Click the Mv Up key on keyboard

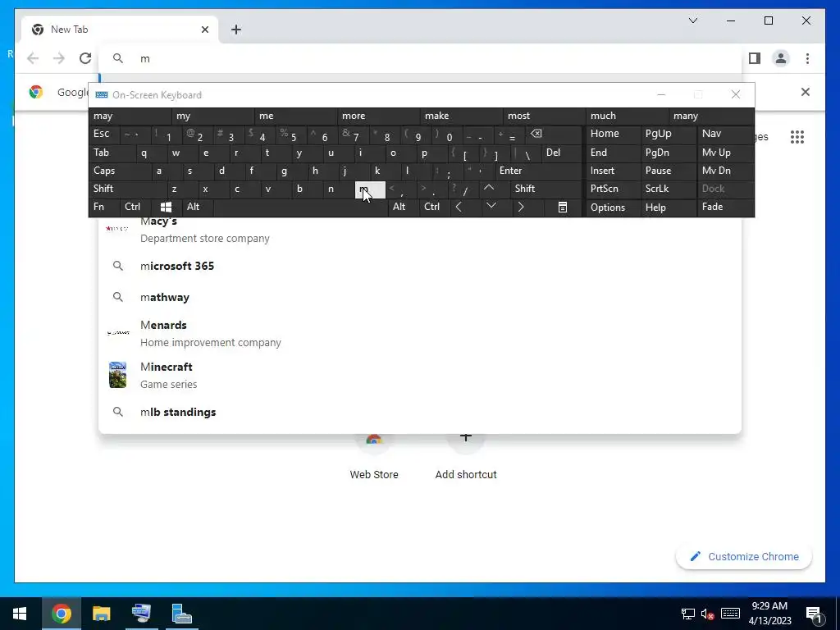coord(725,153)
